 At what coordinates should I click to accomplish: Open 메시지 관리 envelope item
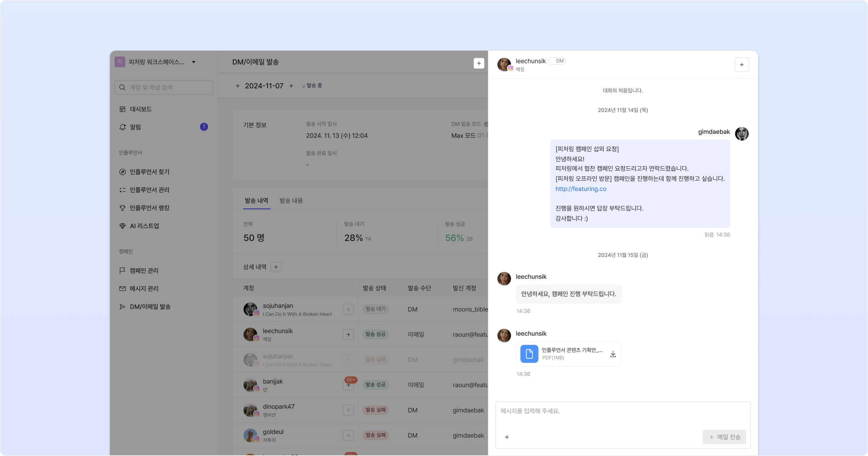click(144, 288)
